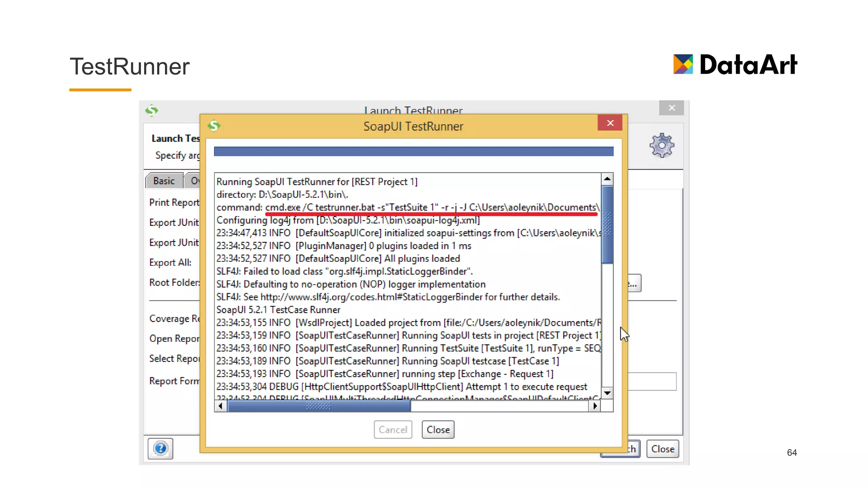Screen dimensions: 868x488
Task: Click the gear settings icon
Action: (662, 145)
